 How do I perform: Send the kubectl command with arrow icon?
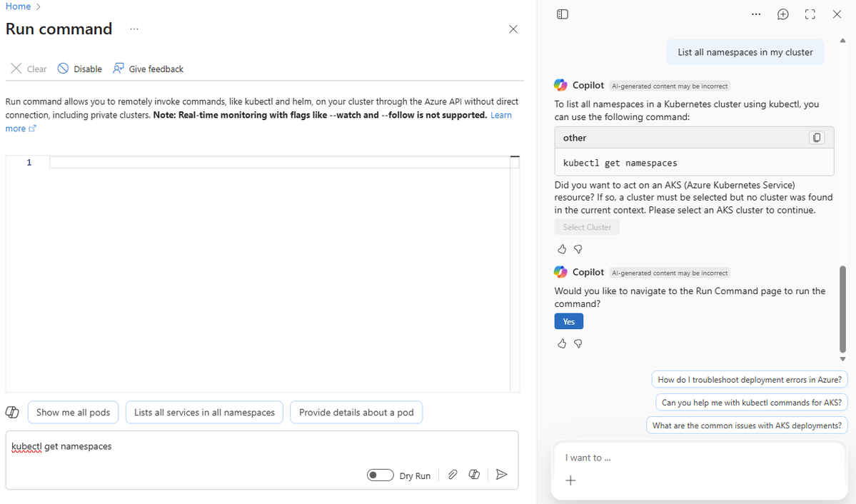(502, 475)
